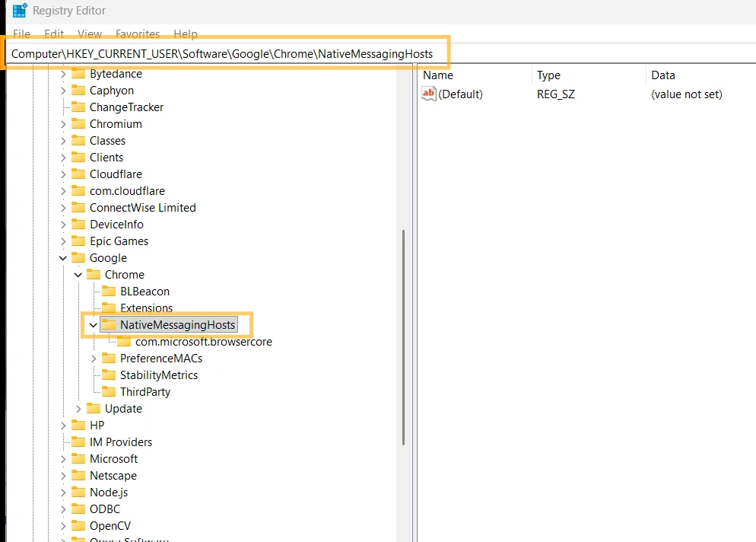Select the com.microsoft.browsercore folder icon
The height and width of the screenshot is (542, 756).
coord(125,342)
